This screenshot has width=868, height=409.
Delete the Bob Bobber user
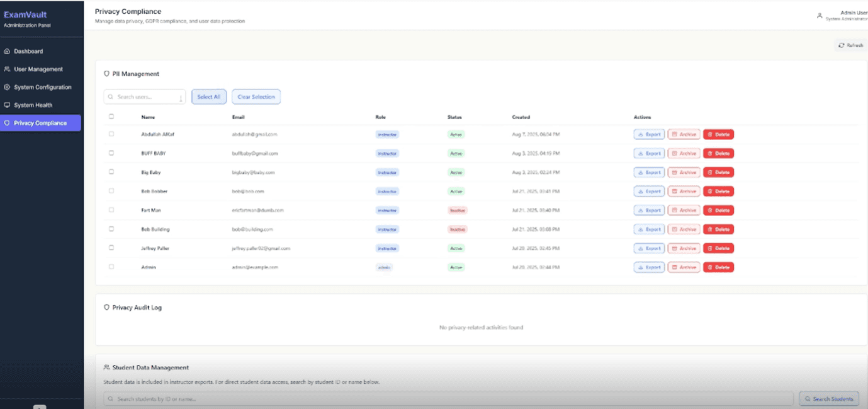718,192
